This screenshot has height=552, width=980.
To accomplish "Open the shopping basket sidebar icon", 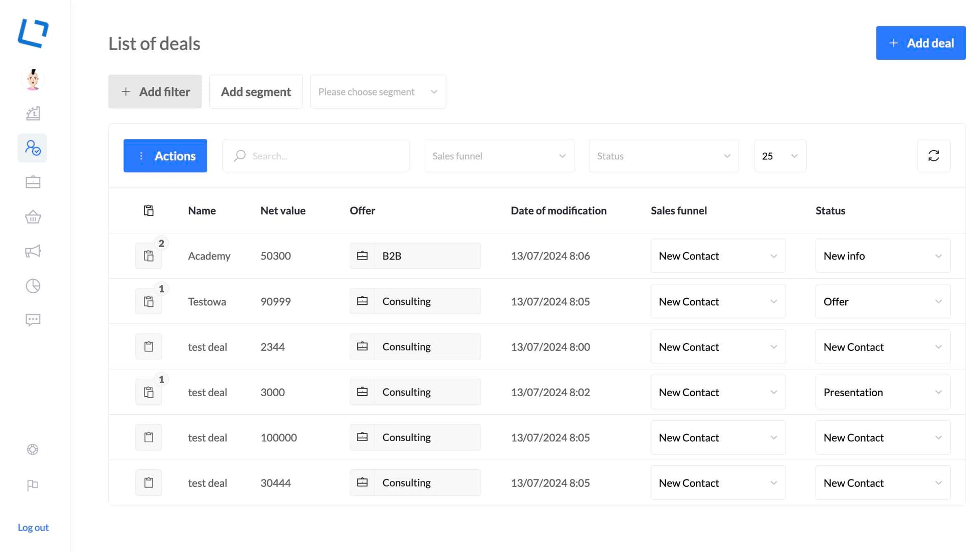I will (33, 217).
